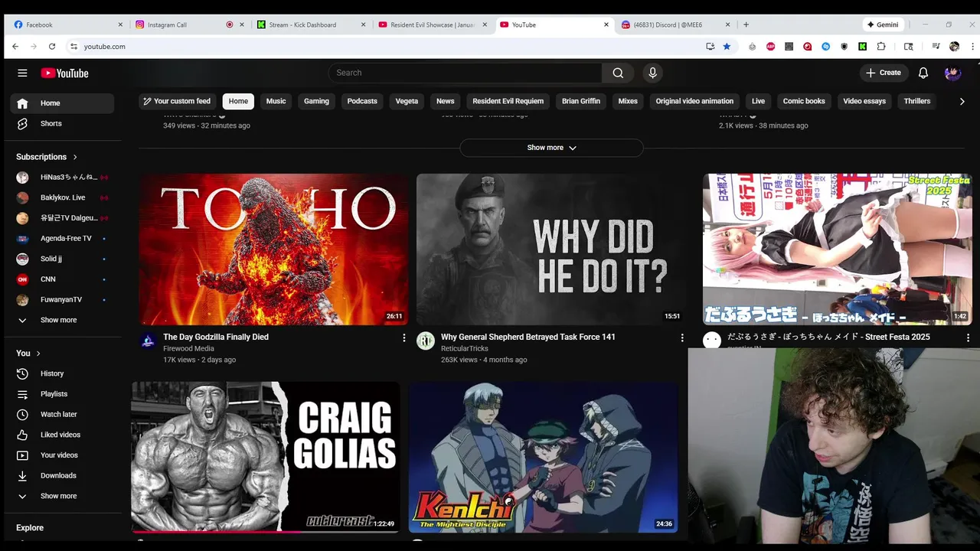This screenshot has height=551, width=980.
Task: Open the Firewood Media channel avatar
Action: (149, 341)
